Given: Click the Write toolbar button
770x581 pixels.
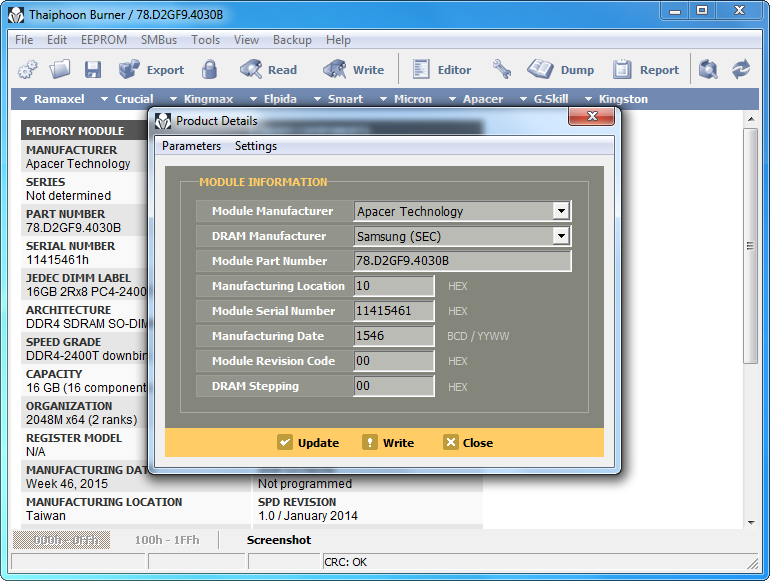Looking at the screenshot, I should (x=354, y=70).
